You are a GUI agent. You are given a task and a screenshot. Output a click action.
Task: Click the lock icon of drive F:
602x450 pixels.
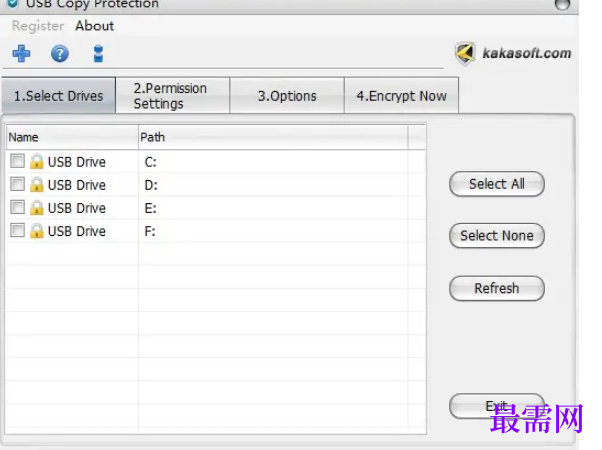pos(36,230)
